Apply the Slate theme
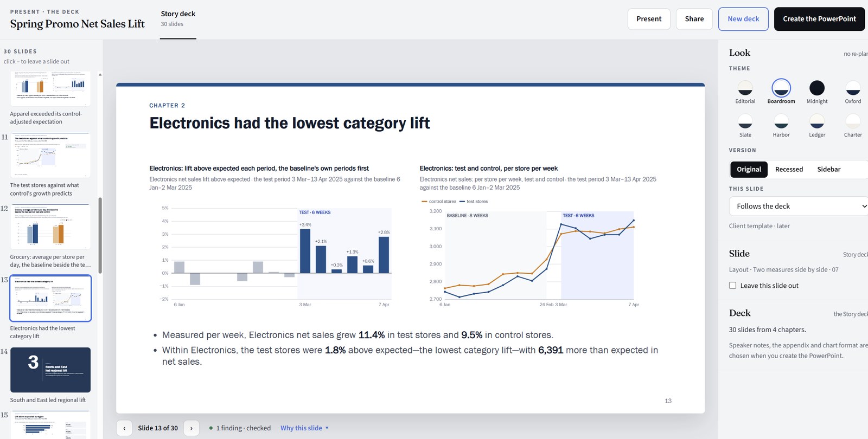The width and height of the screenshot is (868, 439). 745,121
